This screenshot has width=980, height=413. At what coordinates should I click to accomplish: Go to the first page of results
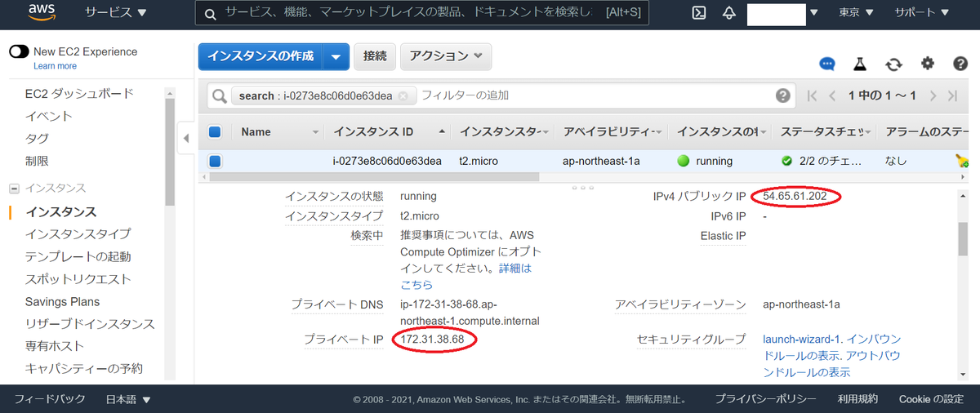[812, 95]
